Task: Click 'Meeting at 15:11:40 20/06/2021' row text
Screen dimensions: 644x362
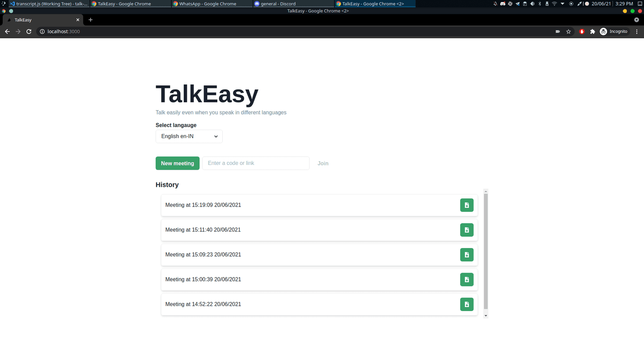Action: click(x=203, y=230)
